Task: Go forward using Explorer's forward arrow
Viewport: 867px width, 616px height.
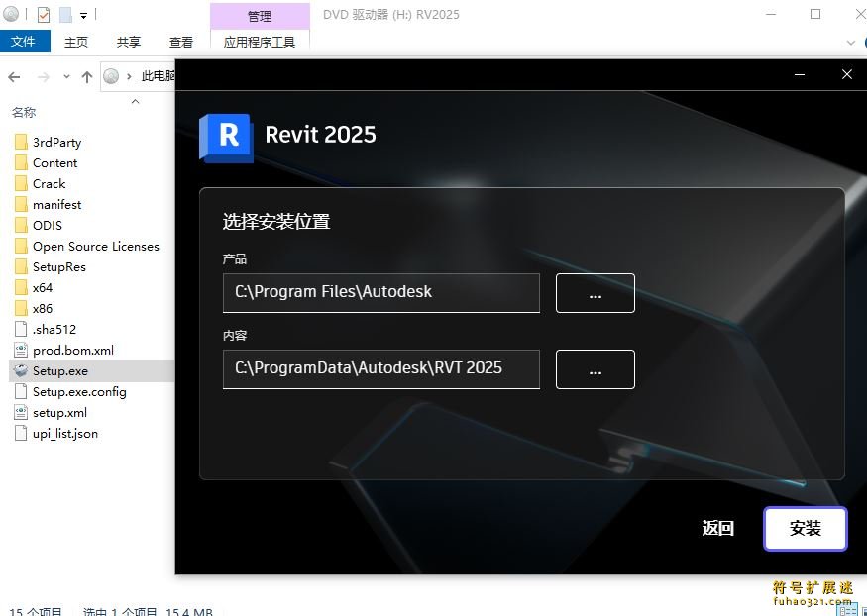Action: pos(44,77)
